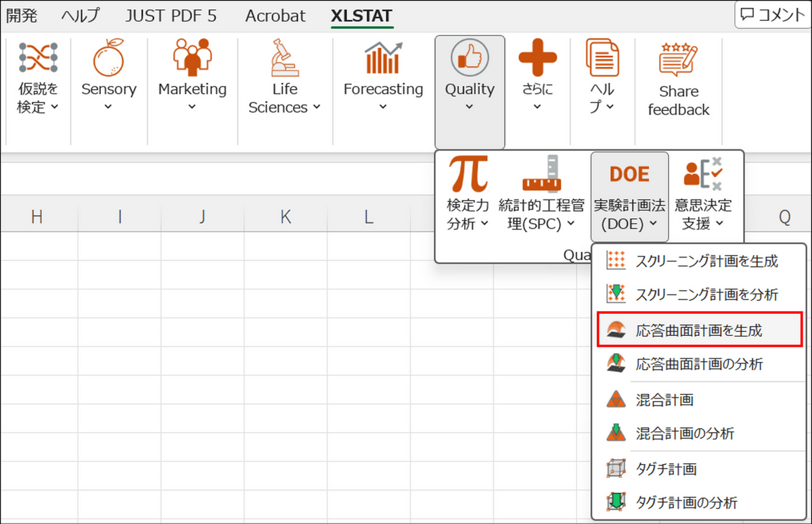Screen dimensions: 812x524
Task: Expand the さらに dropdown chevron
Action: click(x=538, y=107)
